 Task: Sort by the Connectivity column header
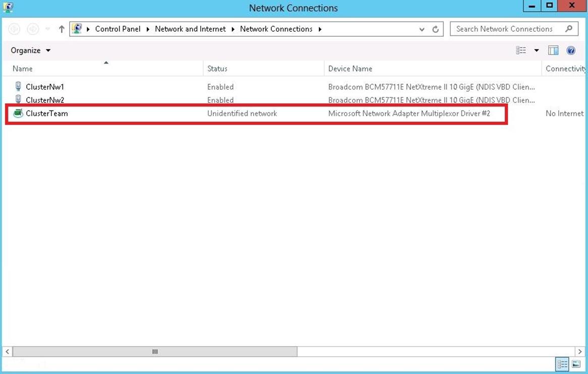564,68
